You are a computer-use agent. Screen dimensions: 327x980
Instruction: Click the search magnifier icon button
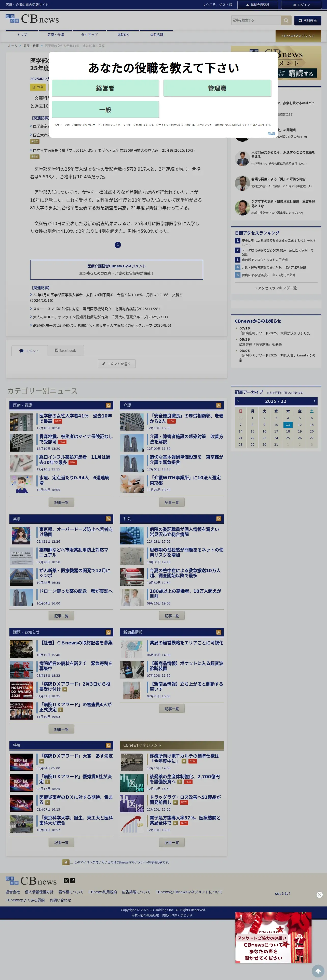(286, 21)
